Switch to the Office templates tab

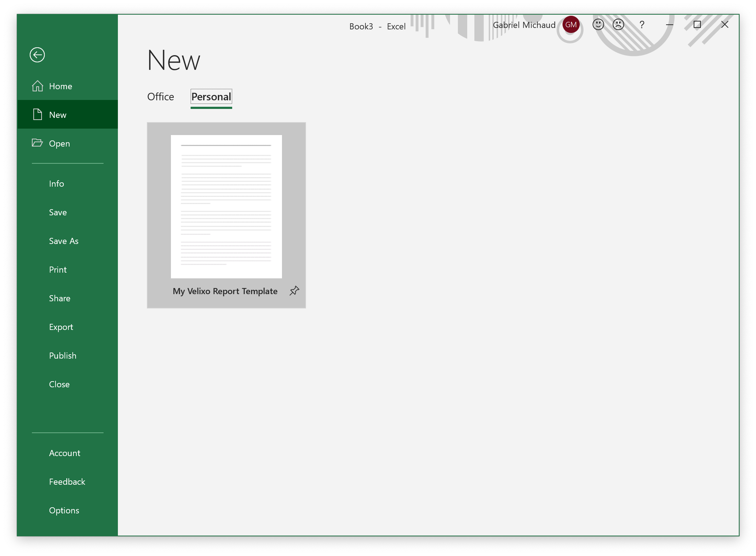tap(161, 97)
